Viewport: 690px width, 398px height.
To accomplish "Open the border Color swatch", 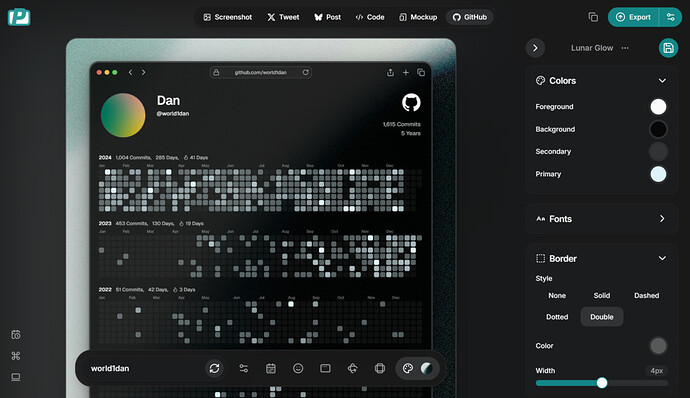I will pos(658,346).
